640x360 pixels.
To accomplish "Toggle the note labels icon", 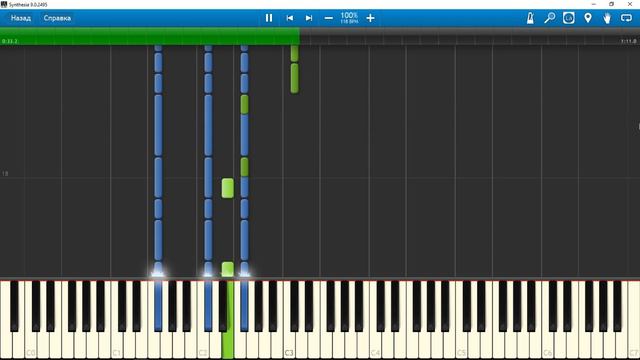I will coord(569,18).
